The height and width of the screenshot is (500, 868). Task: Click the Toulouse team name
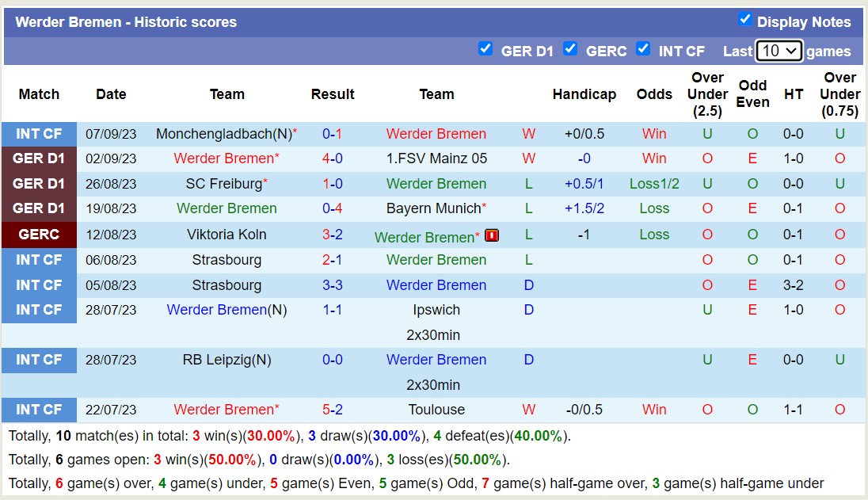(436, 410)
